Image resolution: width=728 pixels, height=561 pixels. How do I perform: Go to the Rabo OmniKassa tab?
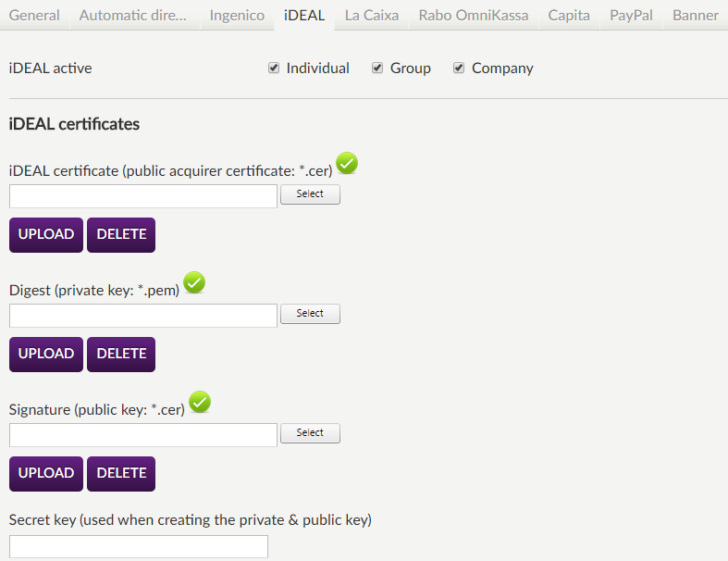pyautogui.click(x=474, y=16)
